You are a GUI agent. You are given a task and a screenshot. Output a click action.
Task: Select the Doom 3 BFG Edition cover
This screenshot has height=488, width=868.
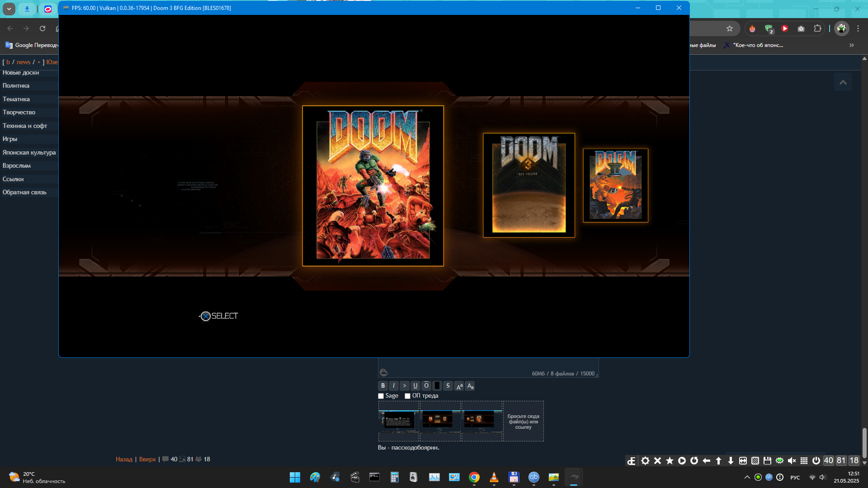528,185
